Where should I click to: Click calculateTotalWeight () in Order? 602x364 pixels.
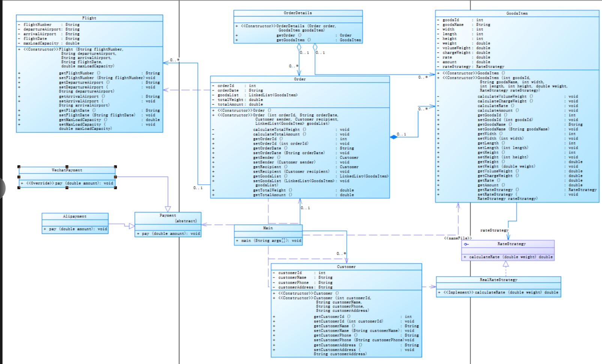(279, 130)
